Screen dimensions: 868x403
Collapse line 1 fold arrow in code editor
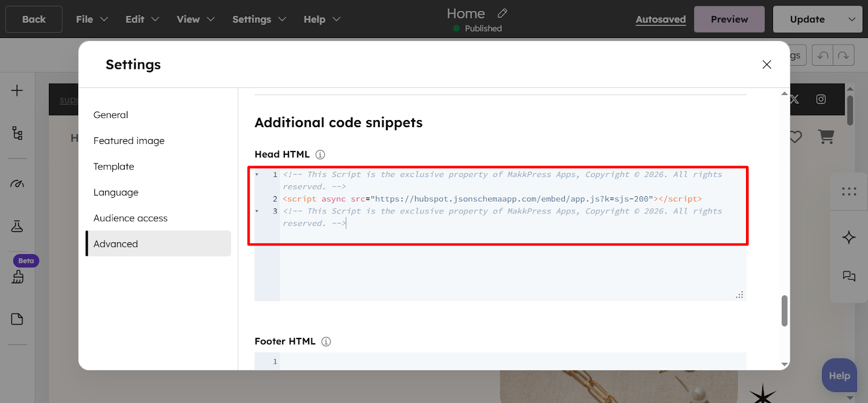point(257,175)
